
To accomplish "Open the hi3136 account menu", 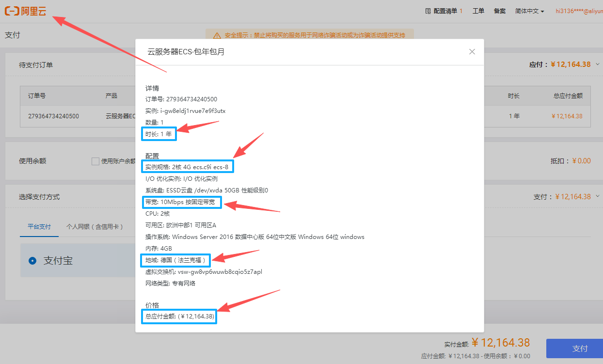I will (x=579, y=11).
